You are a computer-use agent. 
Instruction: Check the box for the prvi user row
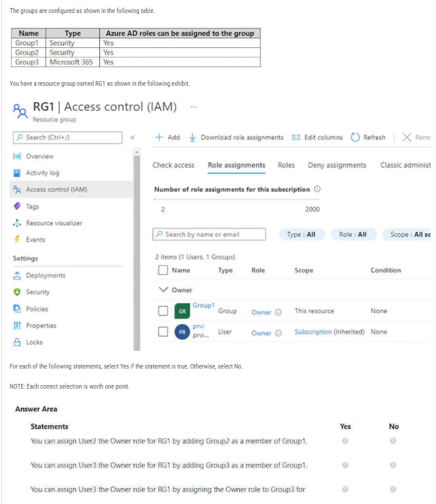163,331
